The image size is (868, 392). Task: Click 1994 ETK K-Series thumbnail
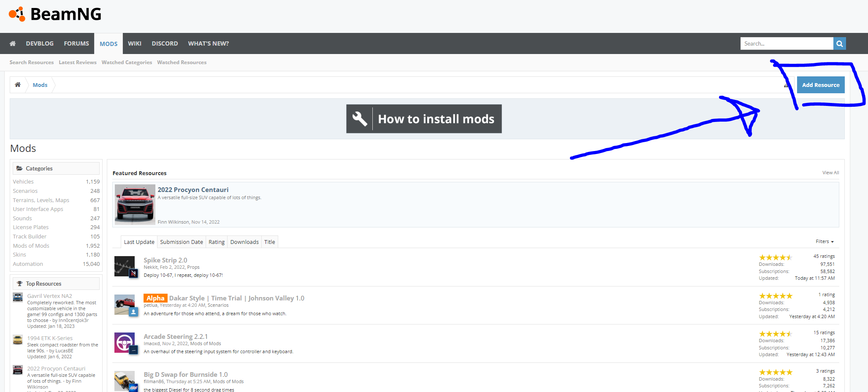pos(18,340)
